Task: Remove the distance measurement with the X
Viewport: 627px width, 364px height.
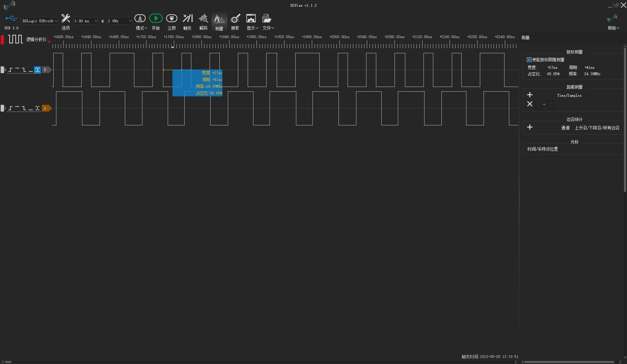Action: click(530, 104)
